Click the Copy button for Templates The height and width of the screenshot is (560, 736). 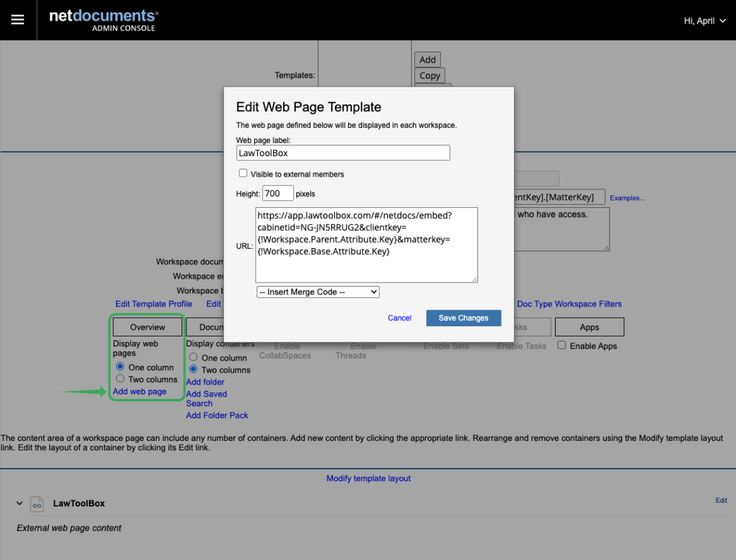pyautogui.click(x=430, y=76)
